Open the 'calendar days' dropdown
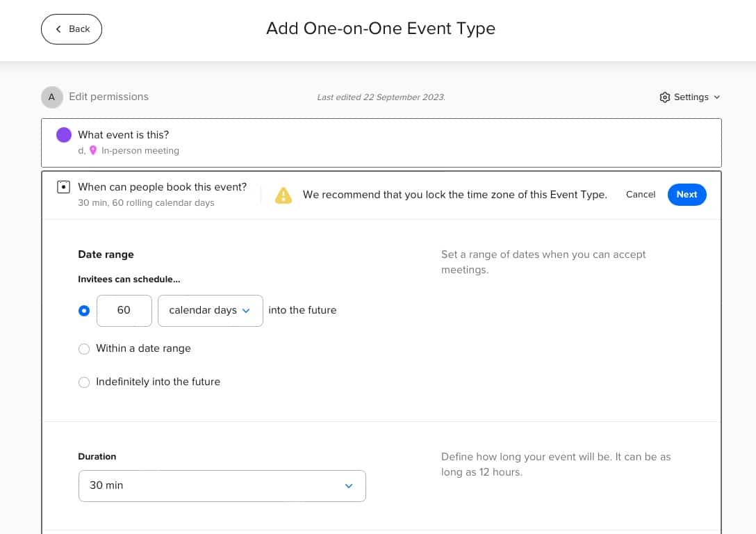Image resolution: width=756 pixels, height=534 pixels. pyautogui.click(x=210, y=311)
